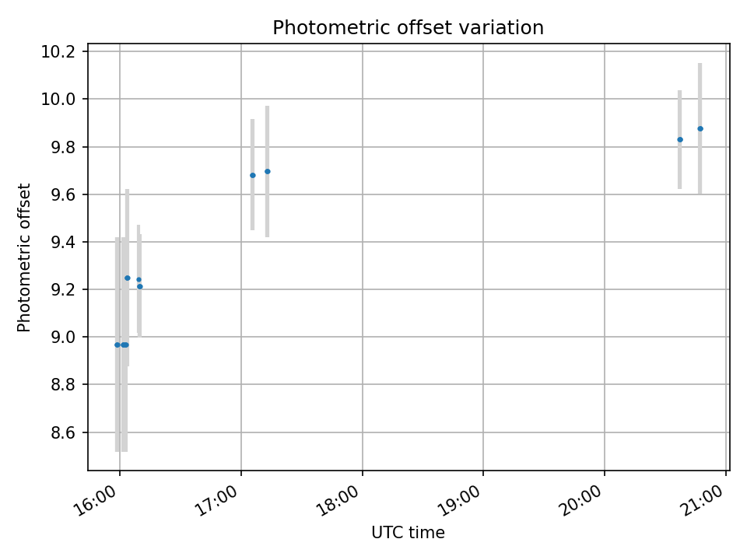Viewport: 747px width, 560px height.
Task: Click the Photometric offset y-axis label
Action: (x=23, y=257)
